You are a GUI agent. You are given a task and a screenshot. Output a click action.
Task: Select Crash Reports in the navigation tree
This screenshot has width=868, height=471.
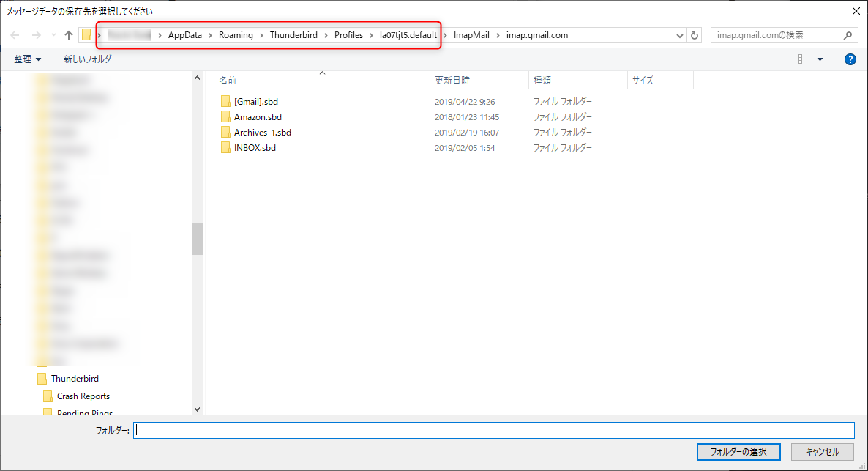tap(83, 396)
